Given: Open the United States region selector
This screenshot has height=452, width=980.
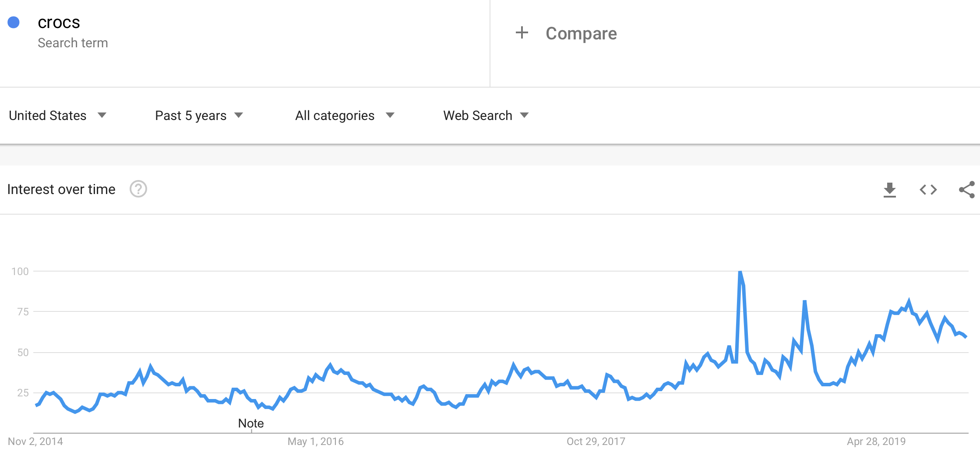Looking at the screenshot, I should [x=47, y=115].
